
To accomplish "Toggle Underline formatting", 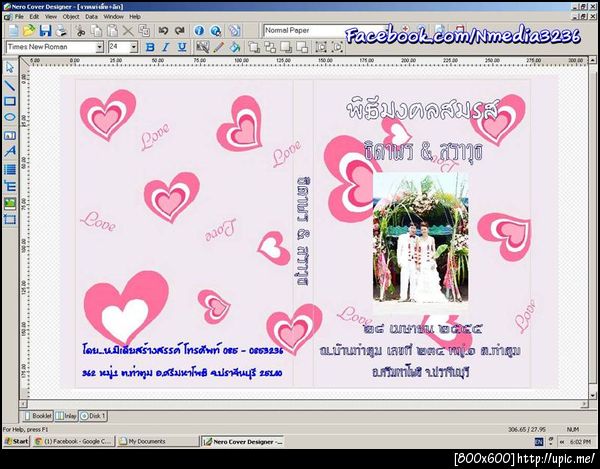I will pyautogui.click(x=182, y=47).
